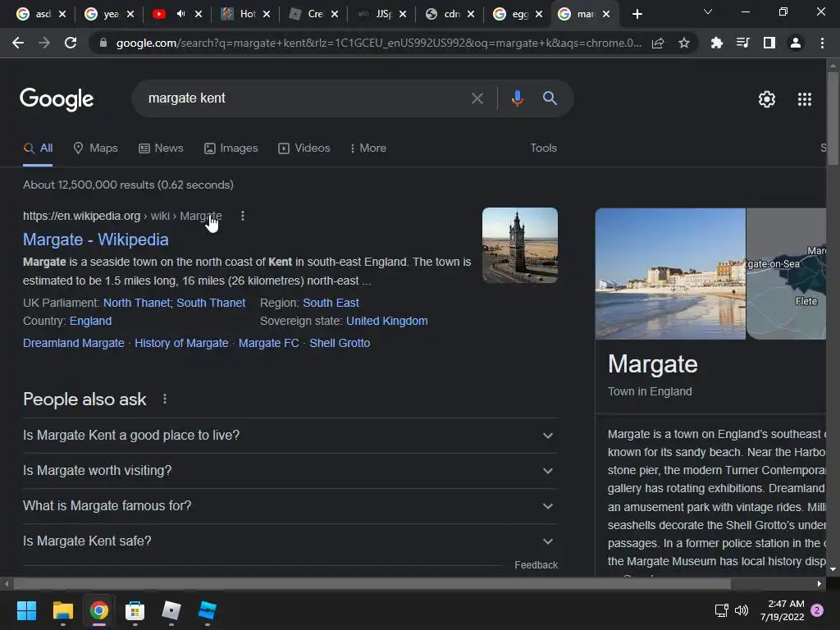Go back using browser back arrow
The width and height of the screenshot is (840, 630).
pyautogui.click(x=18, y=43)
